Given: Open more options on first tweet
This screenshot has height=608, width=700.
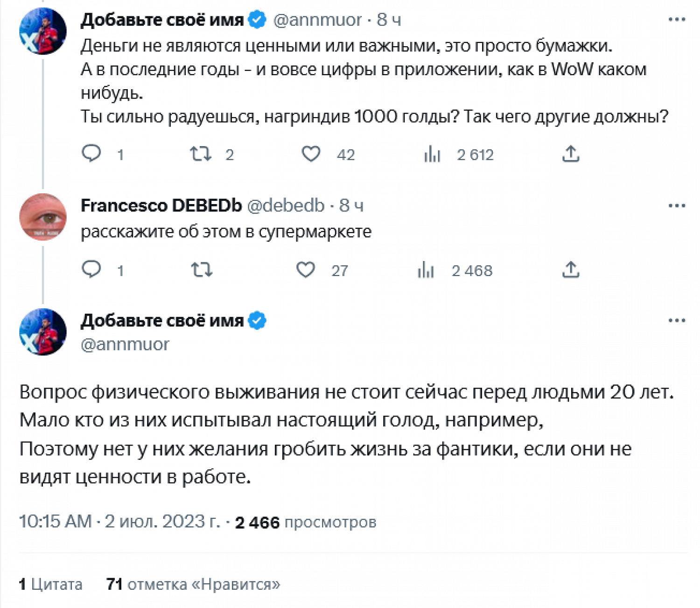Looking at the screenshot, I should pos(677,20).
